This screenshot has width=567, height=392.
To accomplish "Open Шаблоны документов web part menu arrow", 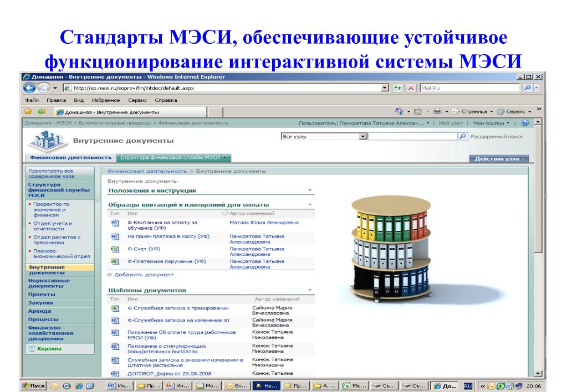I will click(x=310, y=290).
